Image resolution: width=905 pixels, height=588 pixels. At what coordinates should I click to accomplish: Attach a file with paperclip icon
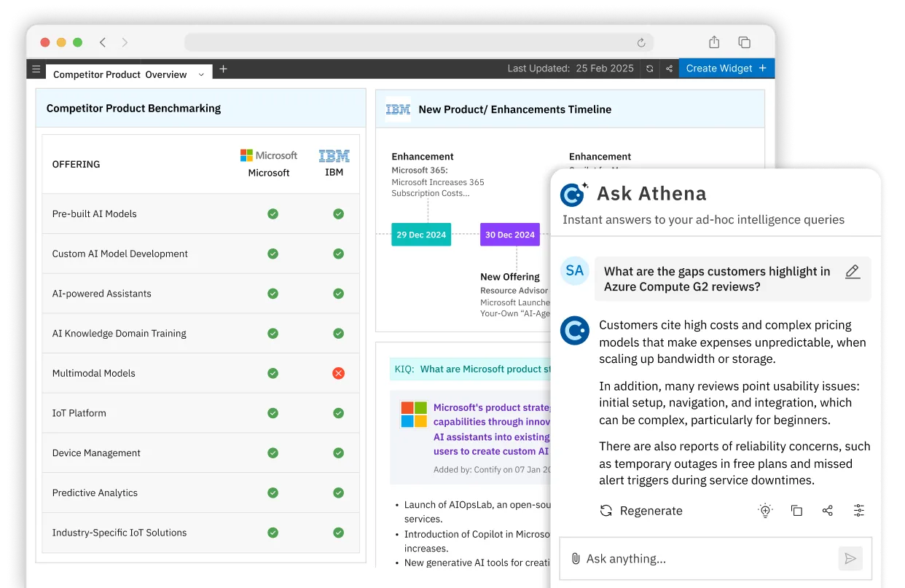pyautogui.click(x=576, y=559)
